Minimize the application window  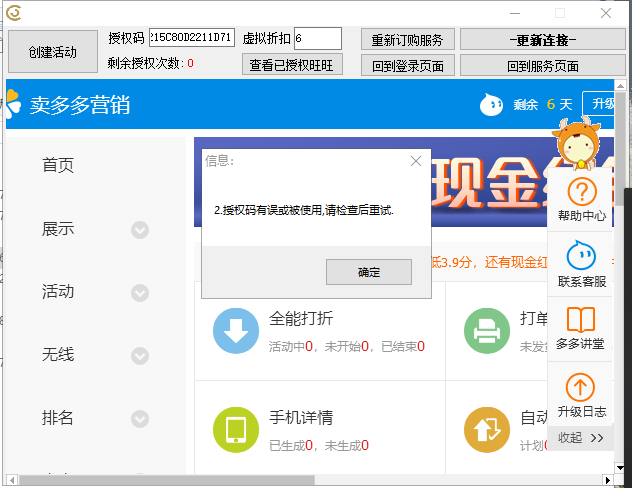(x=515, y=13)
